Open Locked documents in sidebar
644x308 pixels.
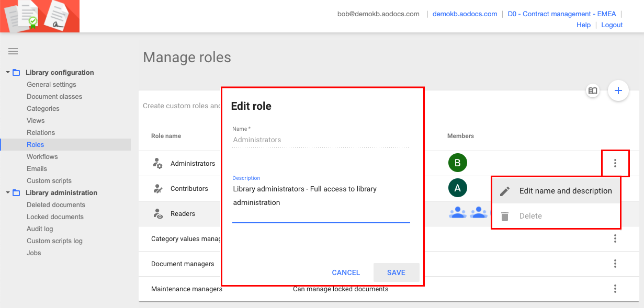tap(55, 217)
